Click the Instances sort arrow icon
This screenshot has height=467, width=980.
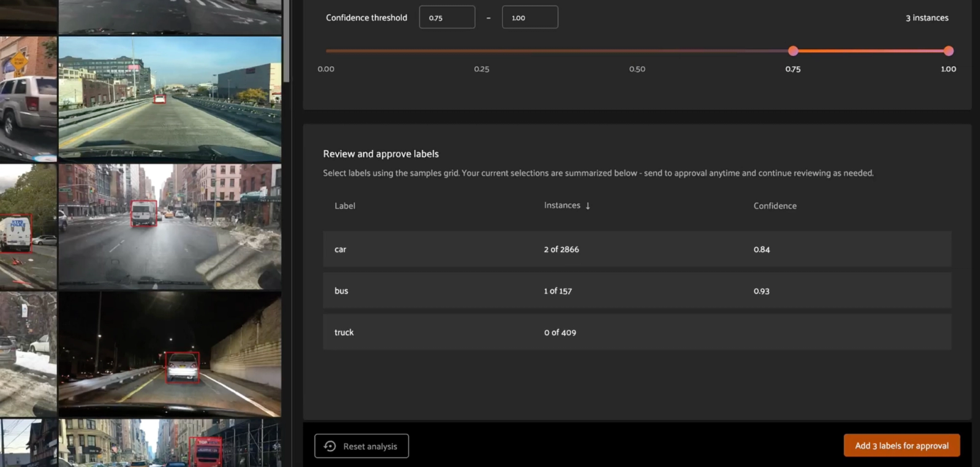[x=588, y=206]
